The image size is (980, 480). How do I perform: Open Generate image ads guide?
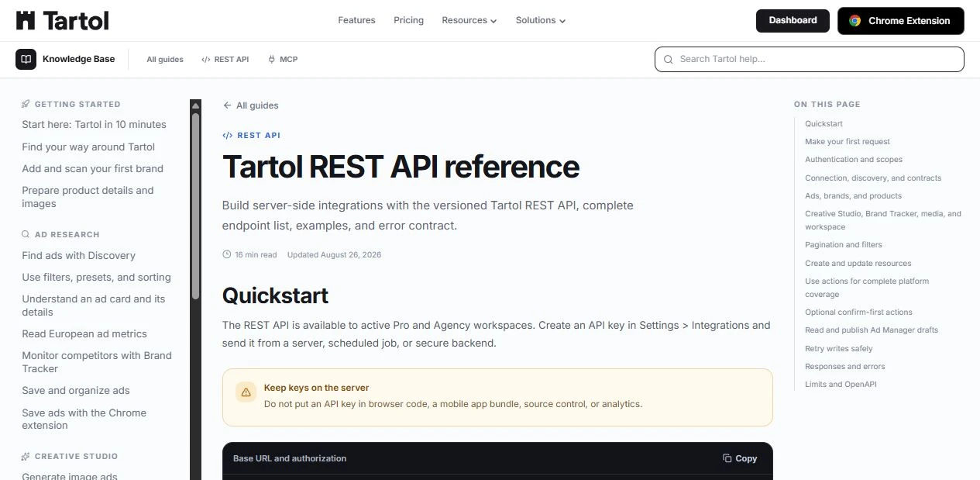(x=70, y=477)
